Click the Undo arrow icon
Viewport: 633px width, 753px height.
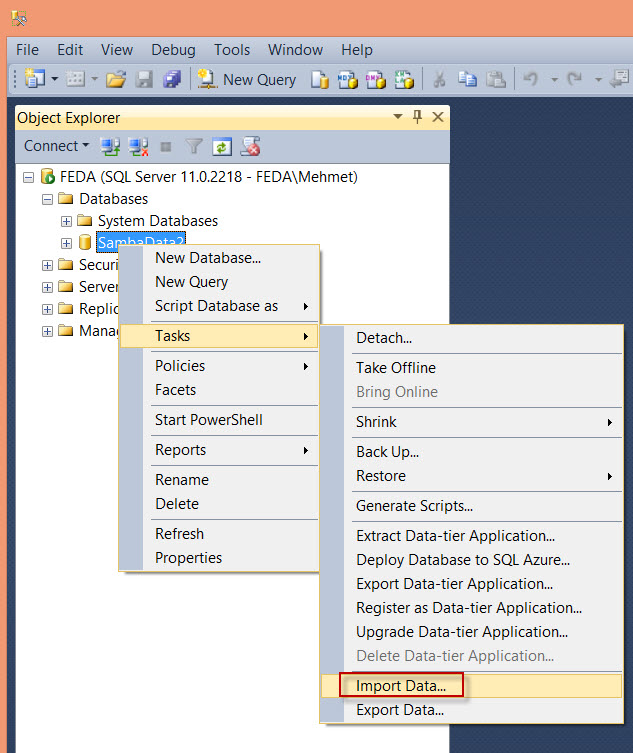[x=531, y=78]
